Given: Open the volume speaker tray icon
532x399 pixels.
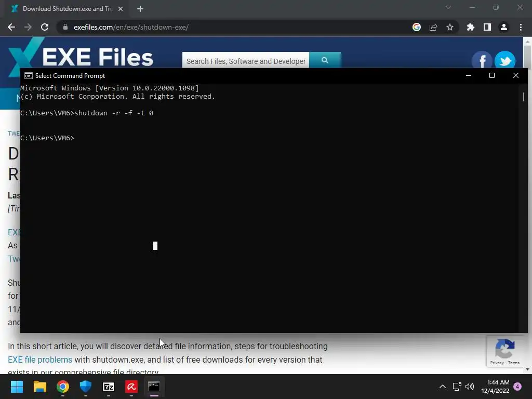Looking at the screenshot, I should point(470,387).
